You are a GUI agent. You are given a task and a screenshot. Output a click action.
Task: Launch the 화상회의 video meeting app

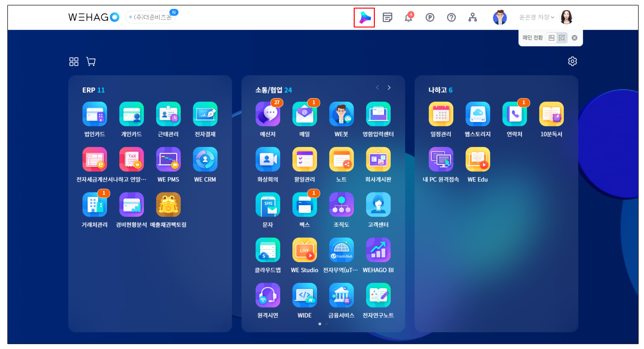267,159
